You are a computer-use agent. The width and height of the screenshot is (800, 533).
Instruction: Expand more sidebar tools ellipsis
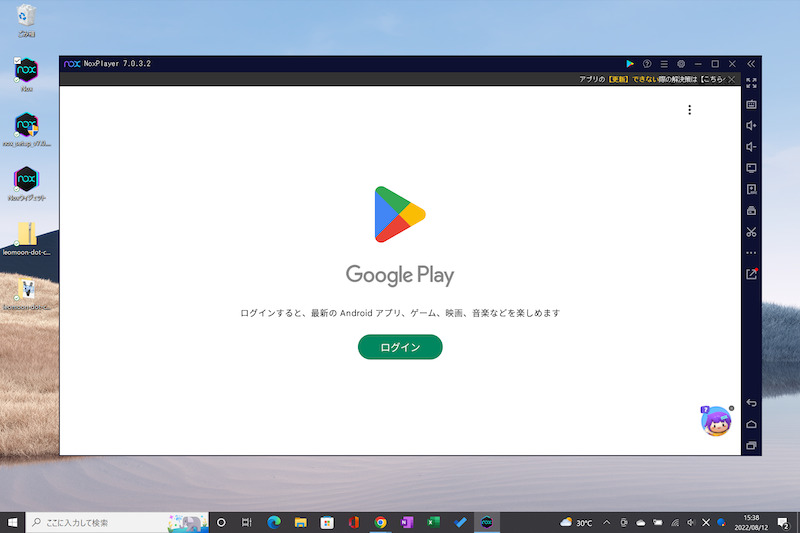click(x=751, y=253)
